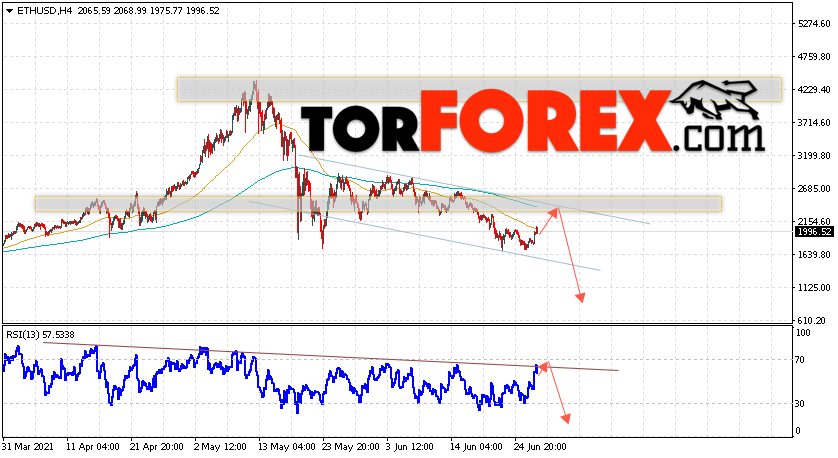This screenshot has width=838, height=458.
Task: Click the 14 Jun 04:00 date label
Action: tap(476, 447)
